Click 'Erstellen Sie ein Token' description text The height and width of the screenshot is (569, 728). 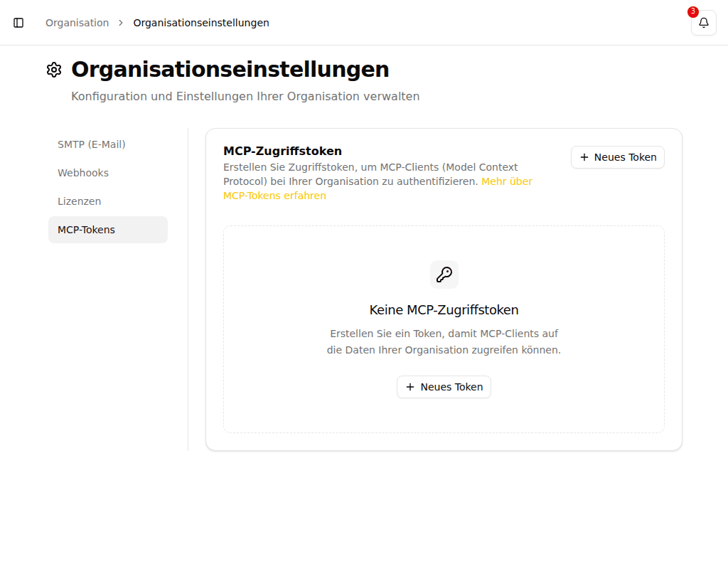click(444, 342)
